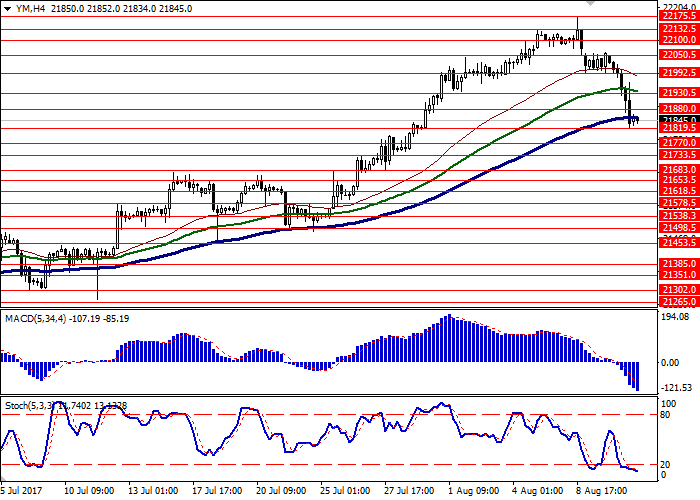Select the 21770.0 price level label
Screen dimensions: 700x500
coord(679,143)
